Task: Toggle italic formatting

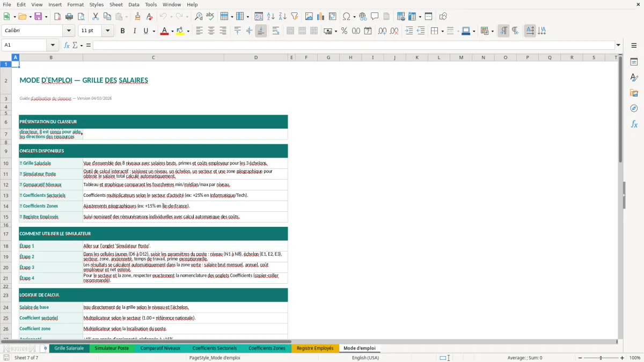Action: click(x=134, y=31)
